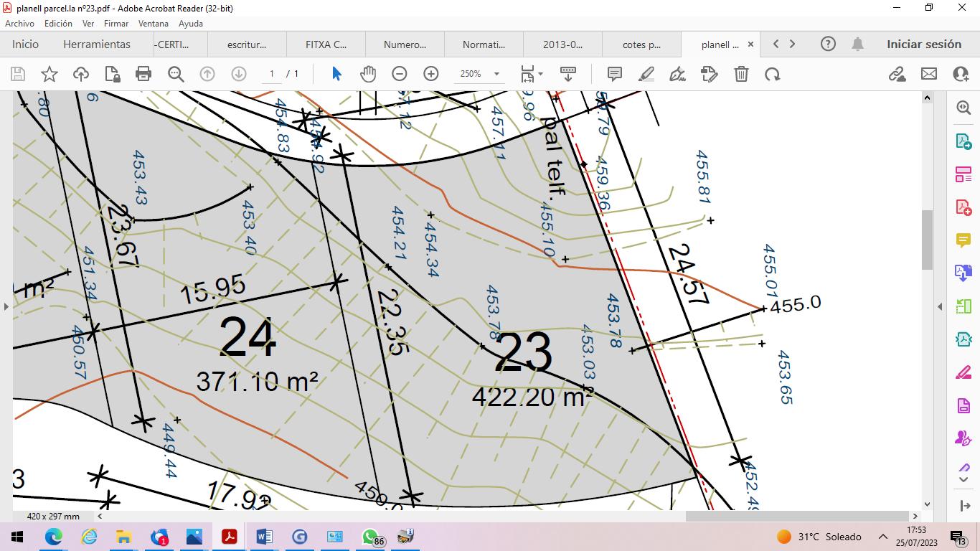Select the Hand pan tool
Image resolution: width=980 pixels, height=551 pixels.
(368, 74)
